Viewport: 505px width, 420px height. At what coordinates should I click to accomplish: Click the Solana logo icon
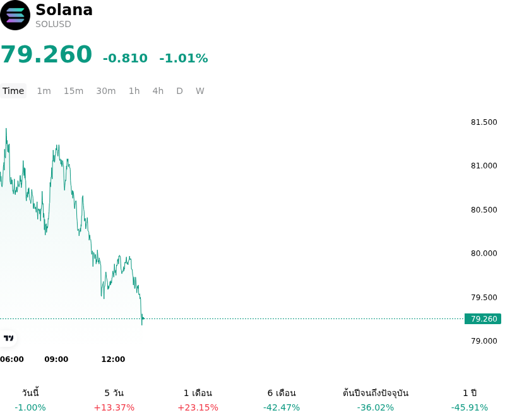point(15,15)
